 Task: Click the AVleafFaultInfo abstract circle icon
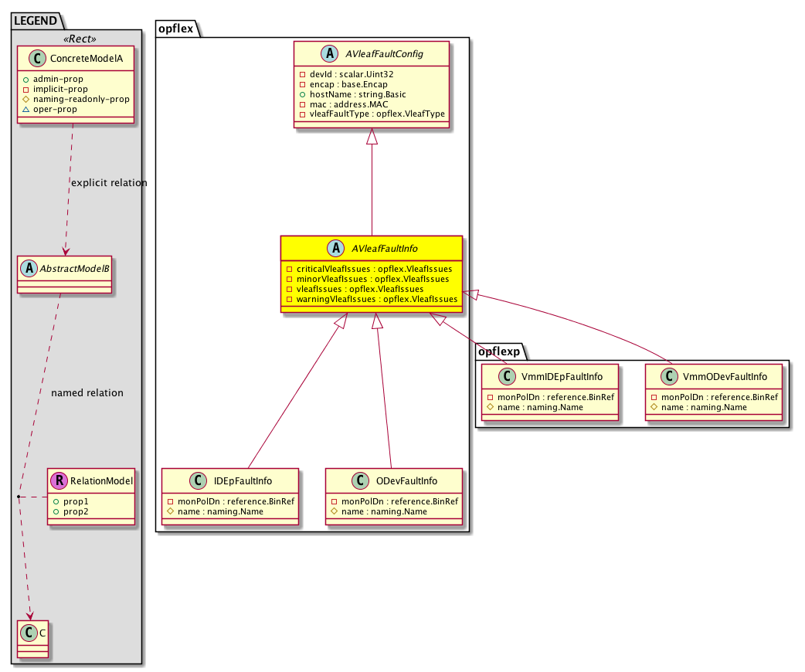coord(336,249)
